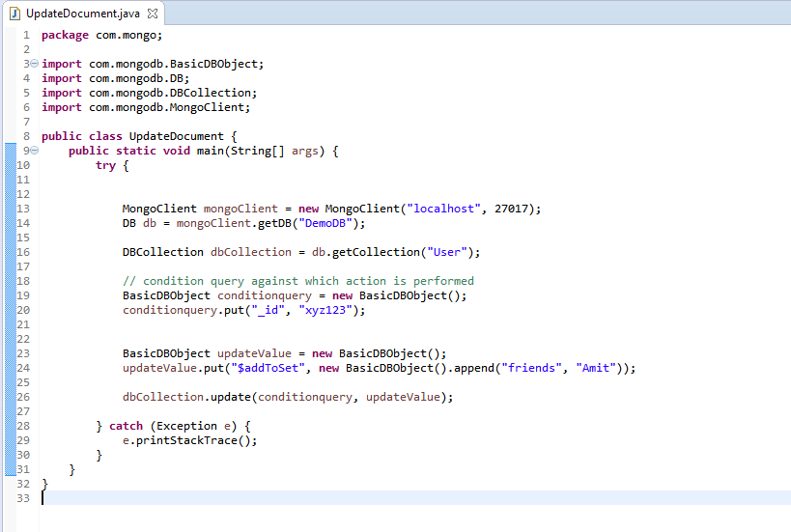Click 'dbCollection.update' call on line 26
791x532 pixels.
(x=186, y=398)
